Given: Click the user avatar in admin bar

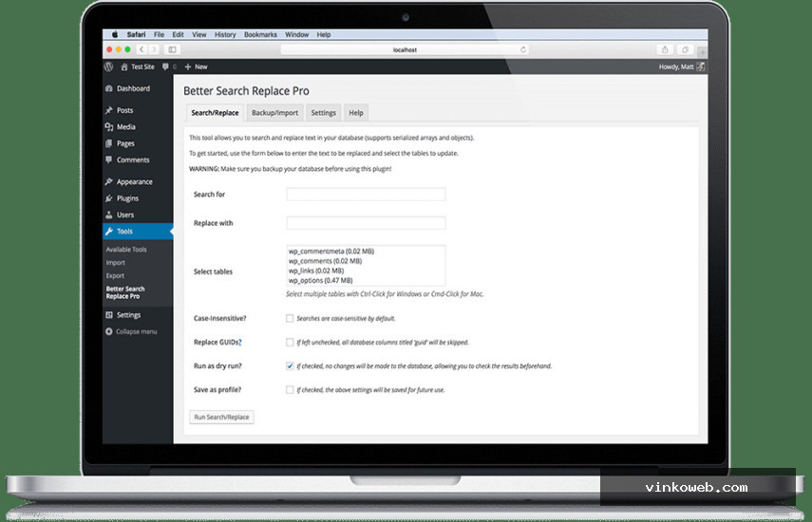Looking at the screenshot, I should (x=701, y=66).
